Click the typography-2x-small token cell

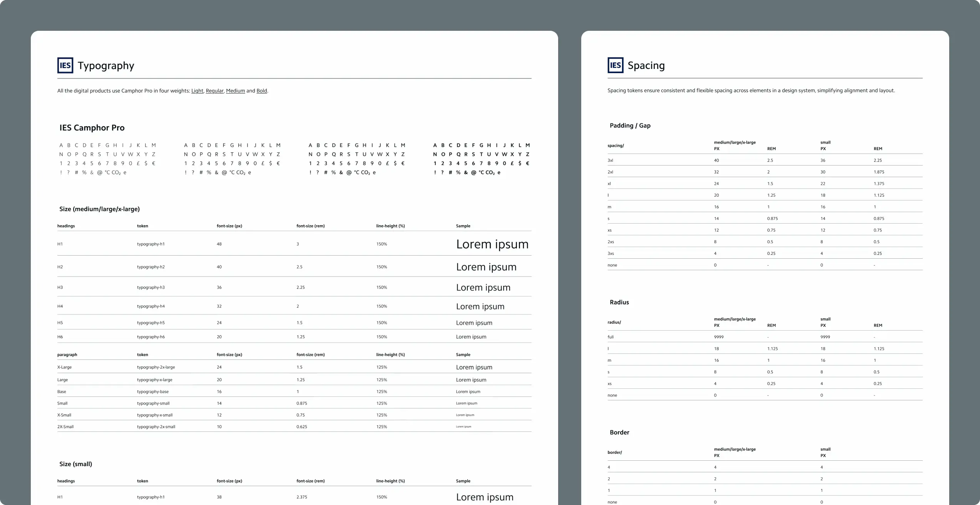click(156, 427)
